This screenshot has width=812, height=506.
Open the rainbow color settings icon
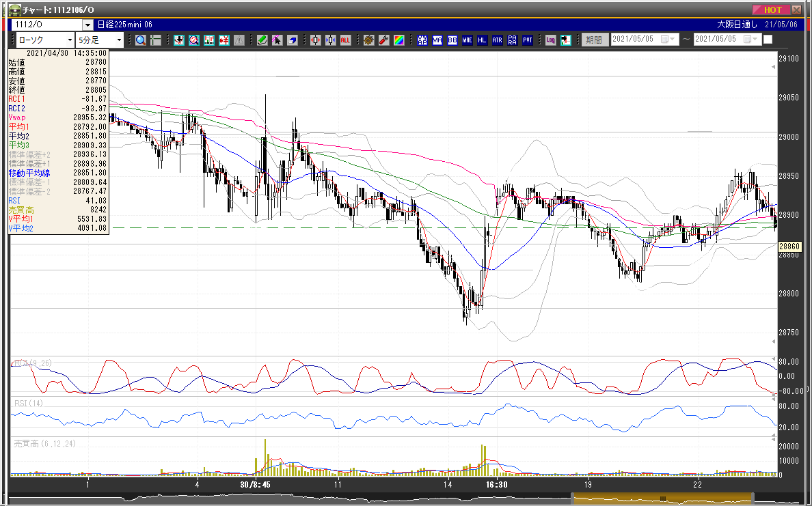click(x=398, y=40)
